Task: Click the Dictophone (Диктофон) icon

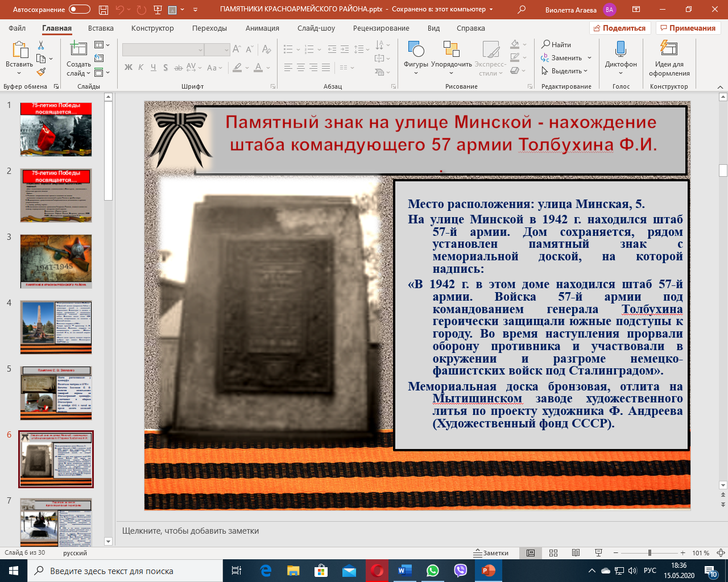Action: point(621,49)
